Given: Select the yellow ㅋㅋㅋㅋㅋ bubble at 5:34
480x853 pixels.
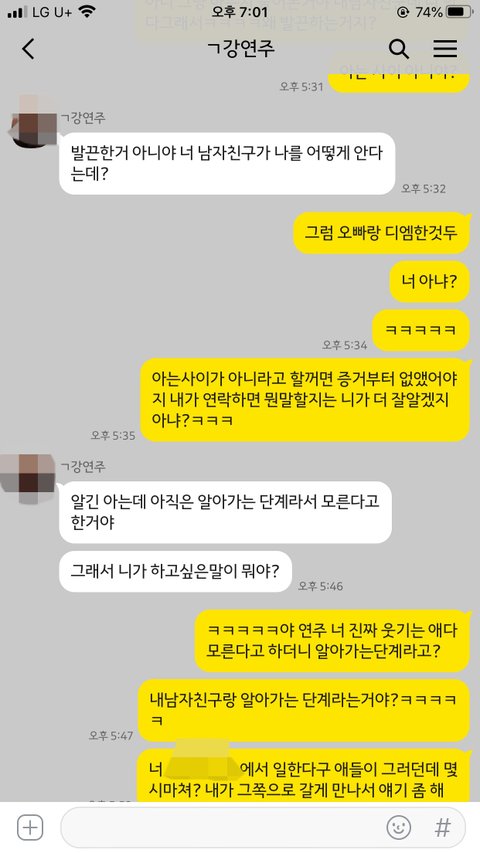Looking at the screenshot, I should click(420, 330).
